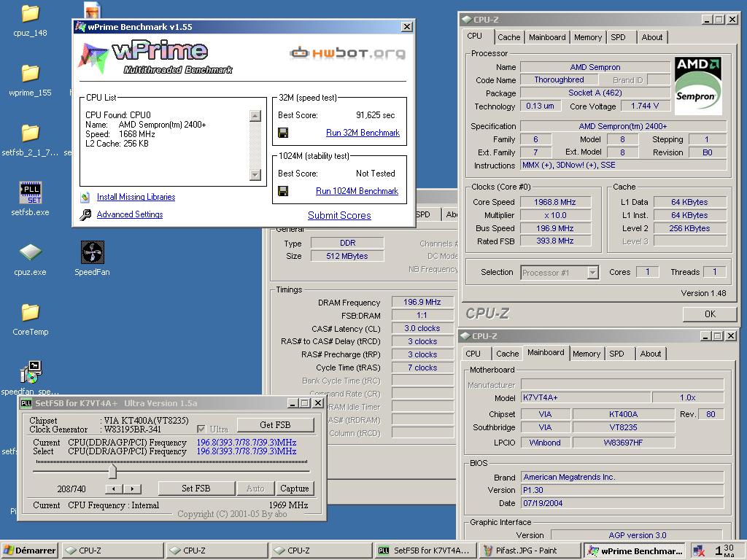Click SetFSB left step arrow
747x560 pixels.
(x=113, y=489)
